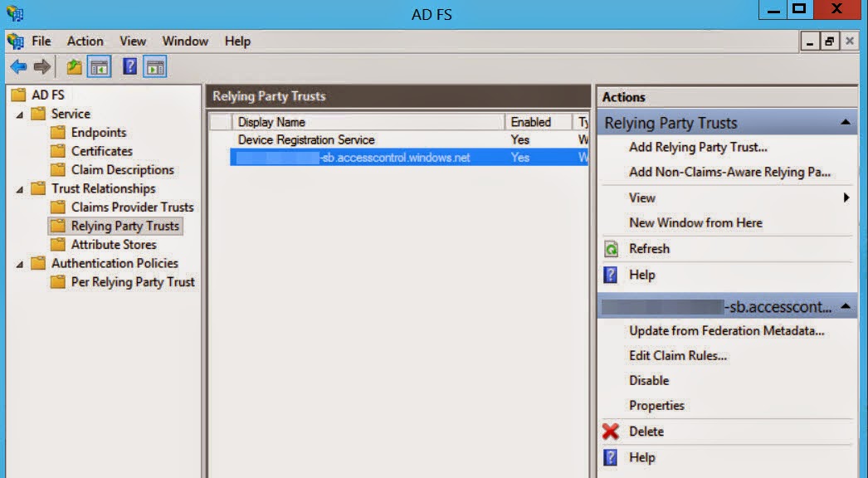Restore down the inner MMC child window
The height and width of the screenshot is (478, 868).
[829, 41]
